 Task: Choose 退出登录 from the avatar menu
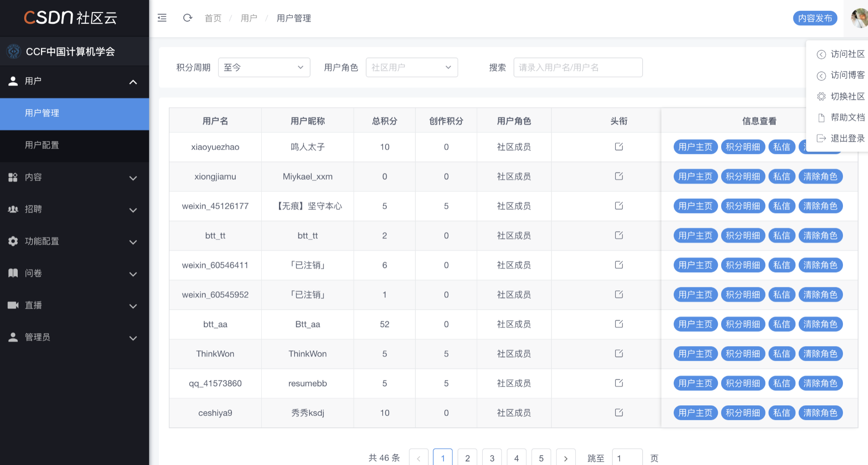[x=840, y=138]
